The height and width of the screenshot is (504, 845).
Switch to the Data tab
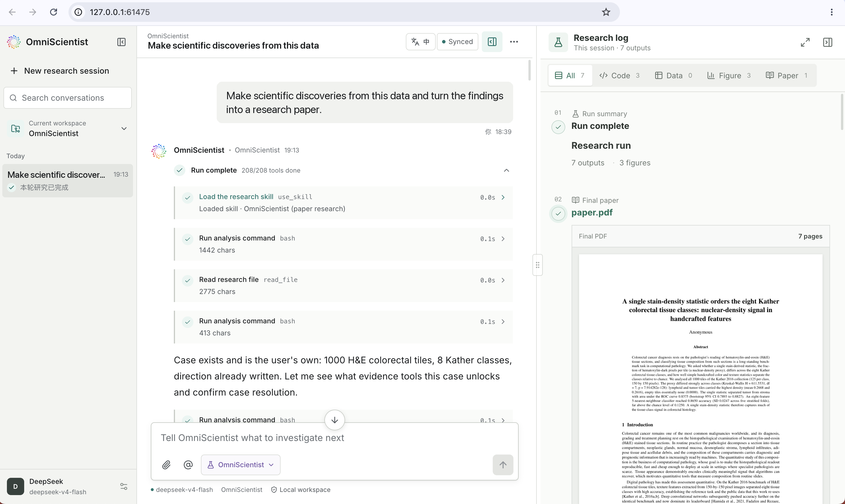click(x=673, y=75)
